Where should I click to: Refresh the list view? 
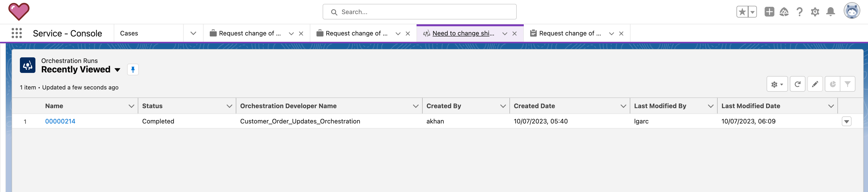798,84
